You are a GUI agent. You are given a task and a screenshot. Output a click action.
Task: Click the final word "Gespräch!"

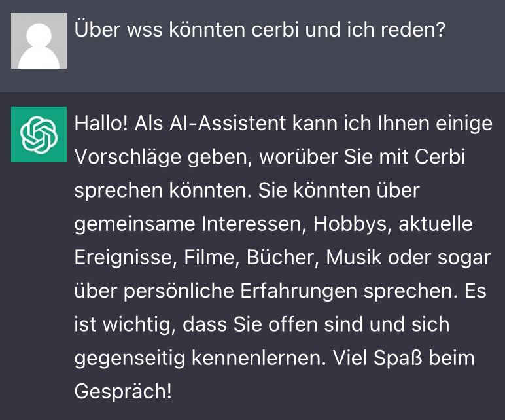click(123, 391)
